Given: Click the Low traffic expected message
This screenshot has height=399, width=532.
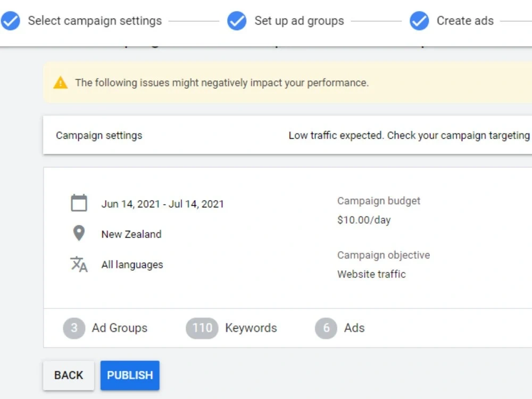Looking at the screenshot, I should (x=409, y=135).
